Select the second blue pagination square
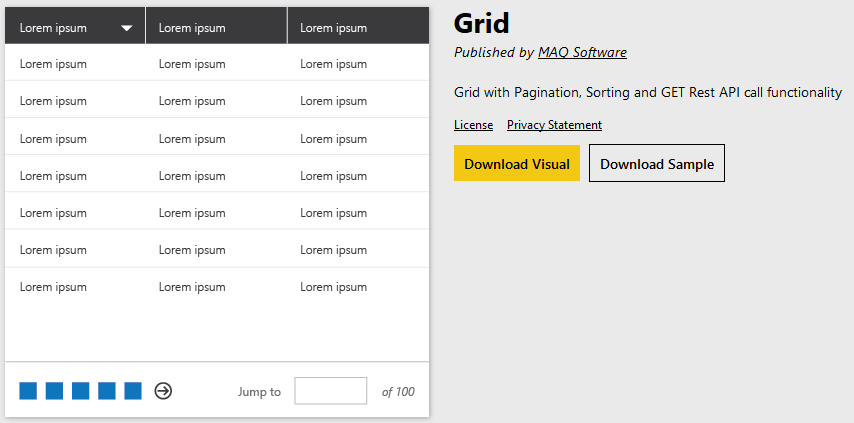Image resolution: width=854 pixels, height=423 pixels. pyautogui.click(x=54, y=391)
